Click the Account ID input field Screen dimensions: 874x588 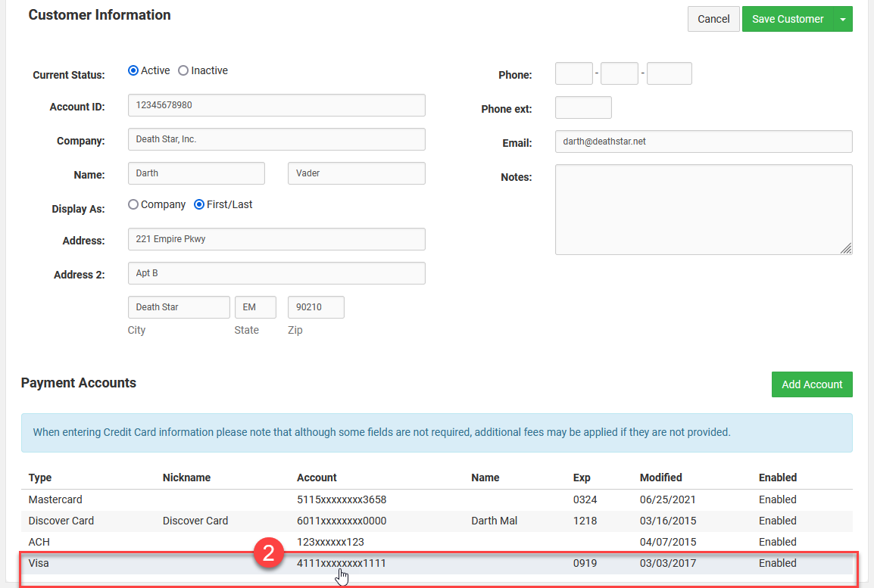point(276,105)
